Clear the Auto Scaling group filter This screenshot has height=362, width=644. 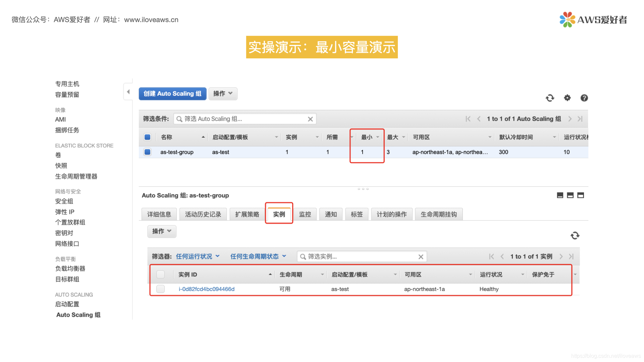point(310,119)
